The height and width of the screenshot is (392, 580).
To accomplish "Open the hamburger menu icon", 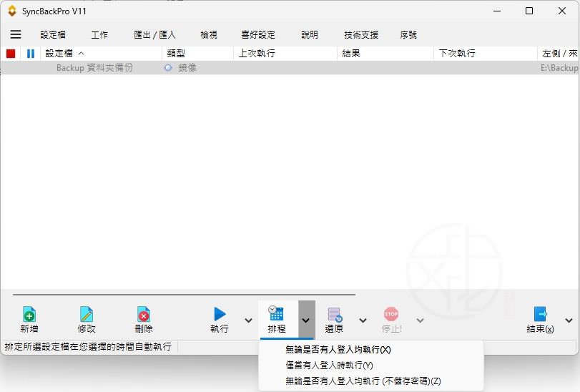I will tap(16, 34).
